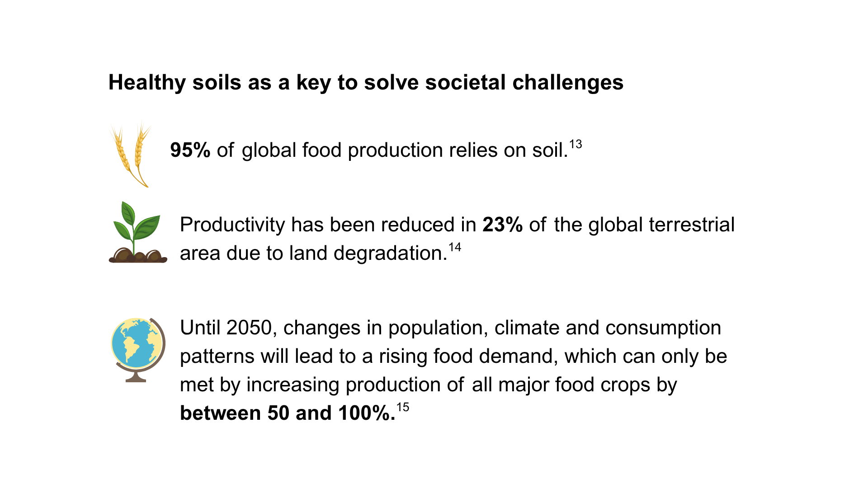This screenshot has width=868, height=488.
Task: Click the footnote superscript 15
Action: (x=403, y=408)
